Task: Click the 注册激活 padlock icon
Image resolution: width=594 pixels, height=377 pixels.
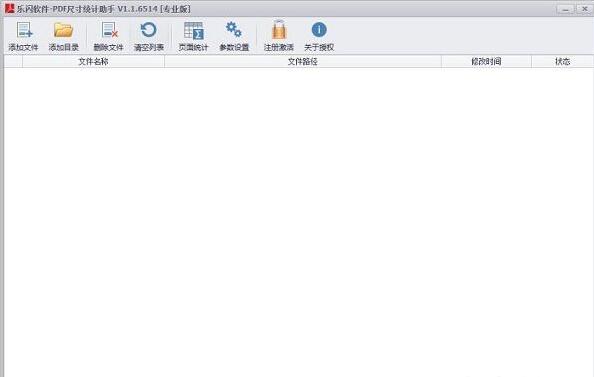Action: coord(279,30)
